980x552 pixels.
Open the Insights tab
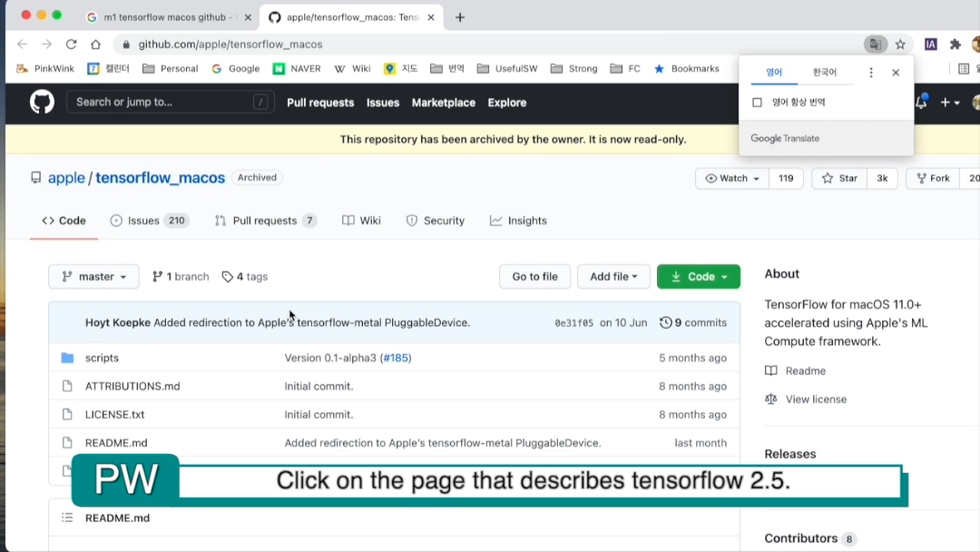coord(518,221)
